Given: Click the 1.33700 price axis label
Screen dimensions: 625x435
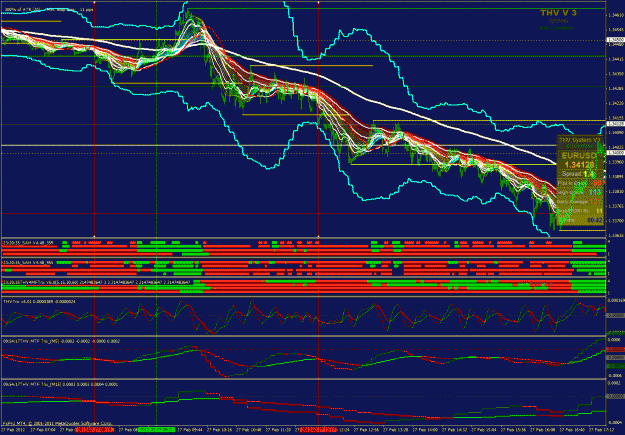Looking at the screenshot, I should coord(616,220).
